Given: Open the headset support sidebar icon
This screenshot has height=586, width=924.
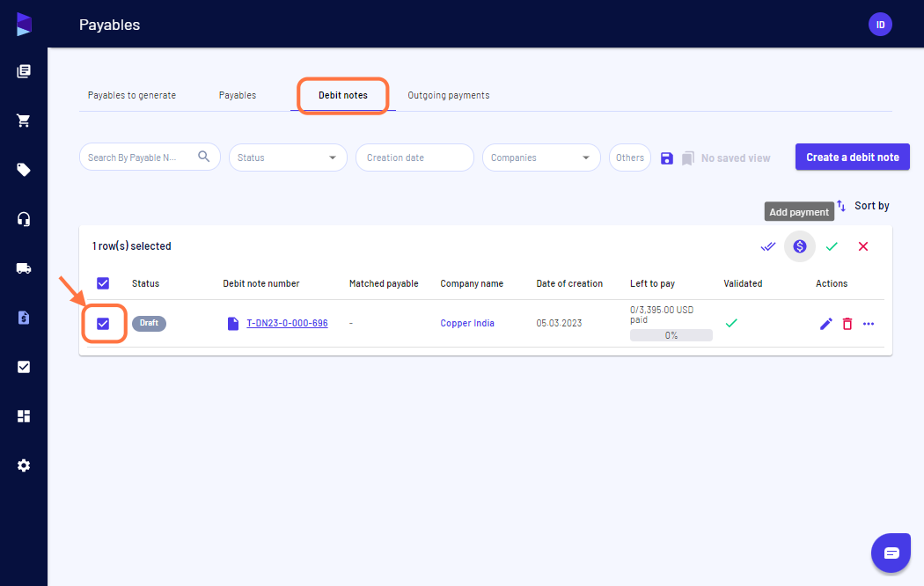Looking at the screenshot, I should [x=24, y=219].
